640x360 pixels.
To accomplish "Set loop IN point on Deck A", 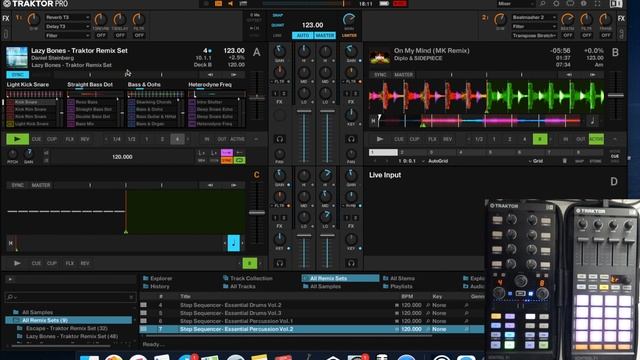I will tap(207, 139).
